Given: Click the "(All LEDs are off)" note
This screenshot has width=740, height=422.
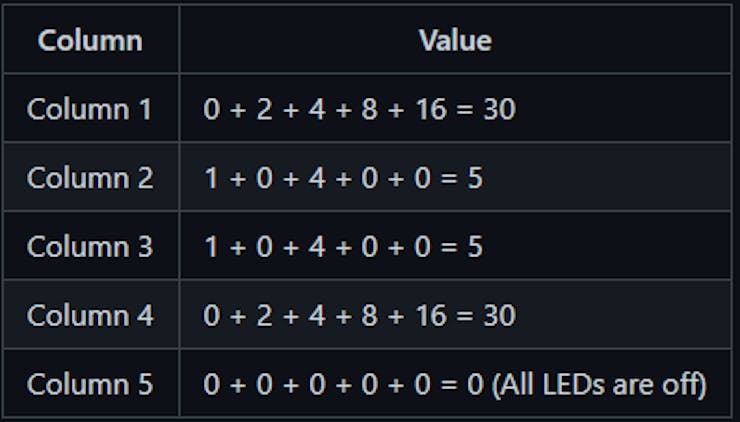Looking at the screenshot, I should tap(599, 385).
